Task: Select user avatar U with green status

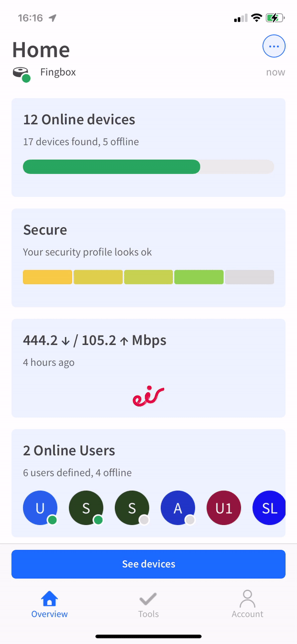Action: [40, 508]
